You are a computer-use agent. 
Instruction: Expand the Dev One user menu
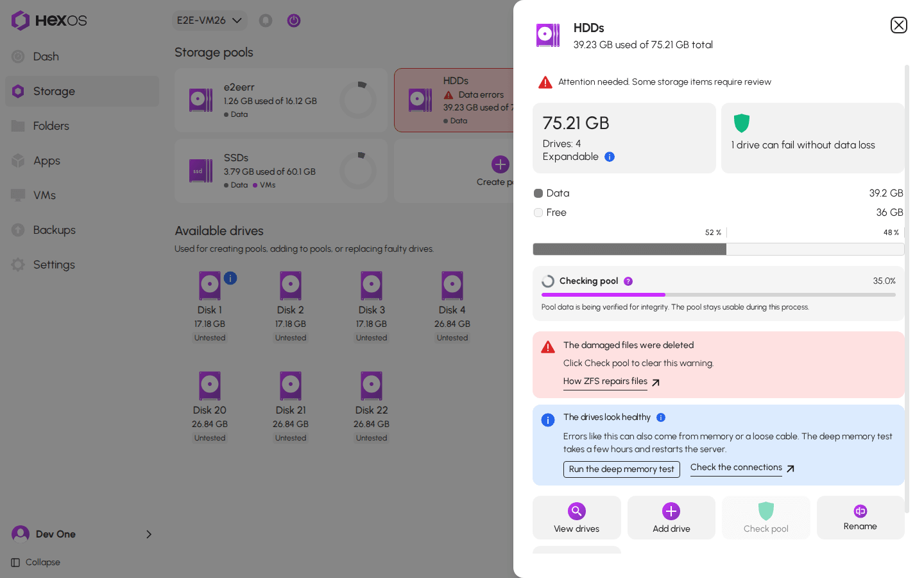[82, 534]
